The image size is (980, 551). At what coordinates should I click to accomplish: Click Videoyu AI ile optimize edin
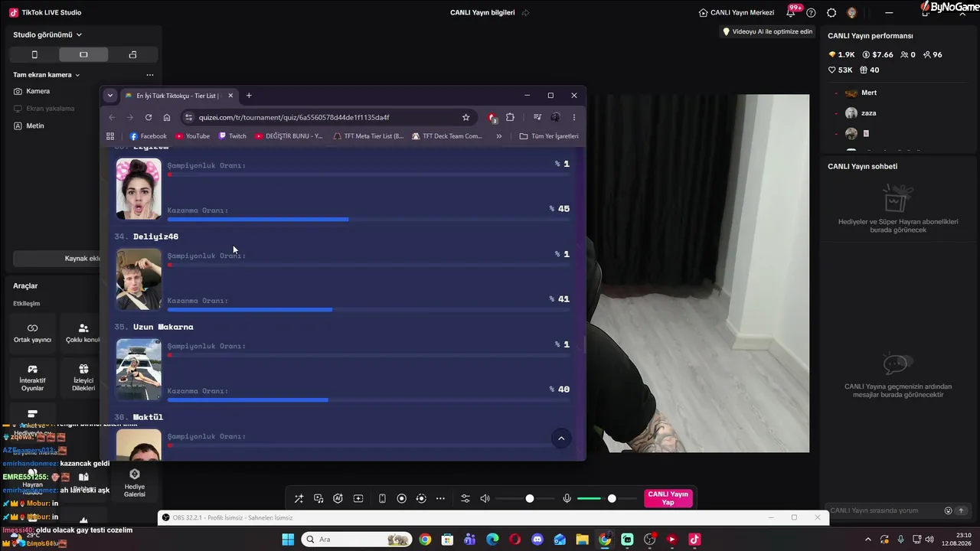[x=767, y=32]
